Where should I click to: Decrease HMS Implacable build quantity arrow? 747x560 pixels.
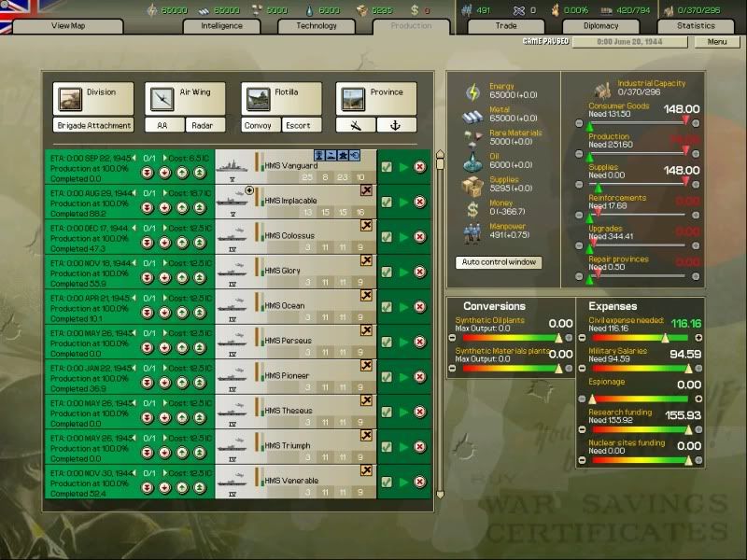pyautogui.click(x=134, y=192)
